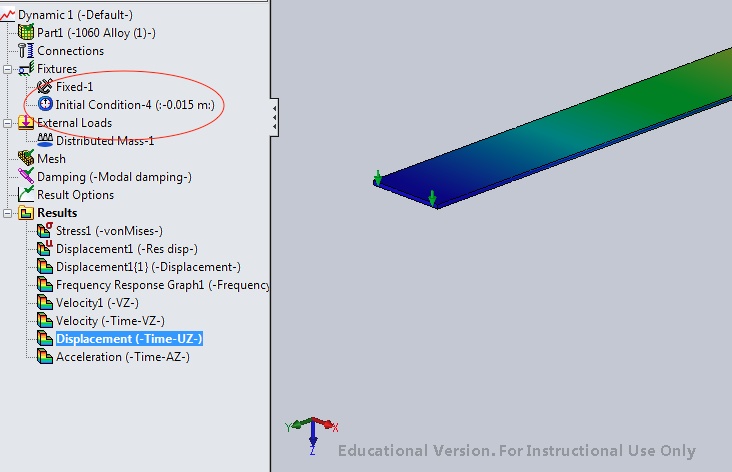Click the Velocity Time-VZ plot icon
This screenshot has width=732, height=472.
45,320
